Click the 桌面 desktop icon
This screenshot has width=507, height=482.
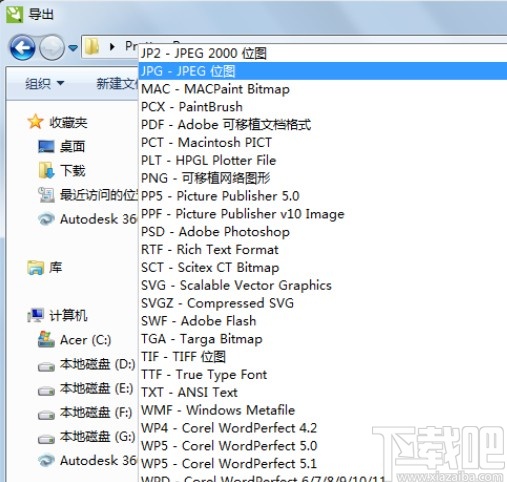46,146
